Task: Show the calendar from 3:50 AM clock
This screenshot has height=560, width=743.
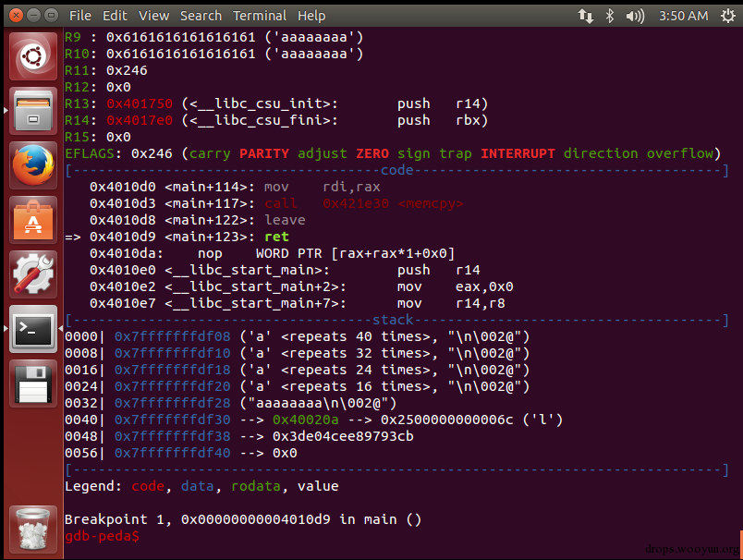Action: (x=683, y=16)
